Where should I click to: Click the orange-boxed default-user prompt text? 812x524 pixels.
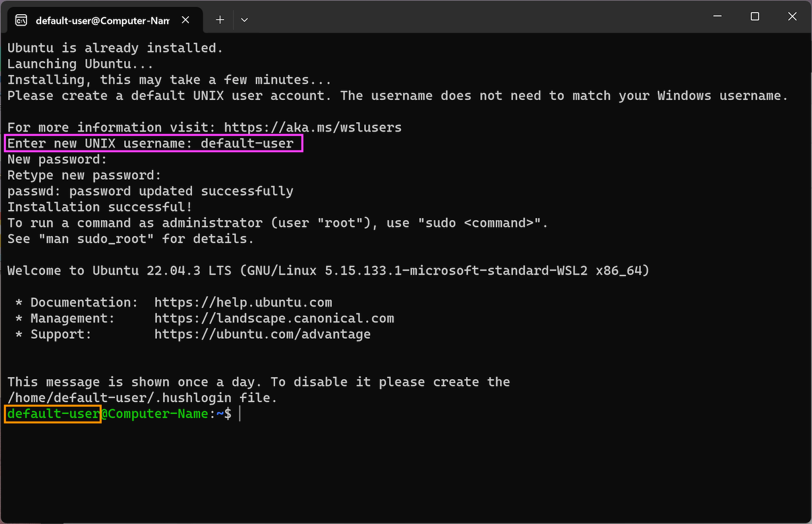[52, 413]
